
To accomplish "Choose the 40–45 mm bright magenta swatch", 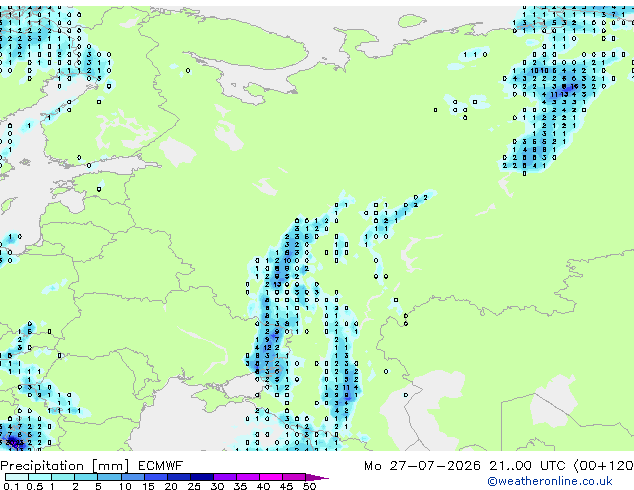I will tap(271, 477).
